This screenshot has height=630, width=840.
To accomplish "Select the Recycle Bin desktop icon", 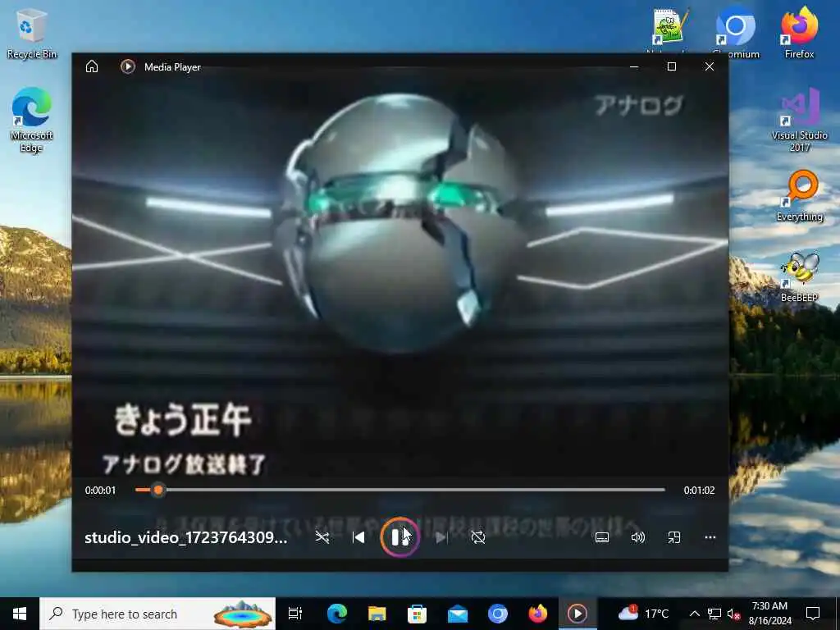I will point(32,33).
